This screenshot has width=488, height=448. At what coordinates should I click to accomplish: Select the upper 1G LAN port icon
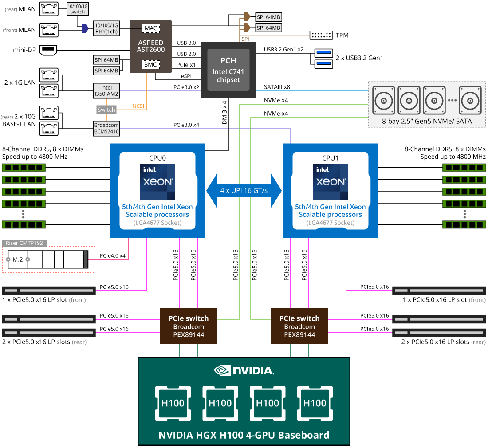pos(49,75)
